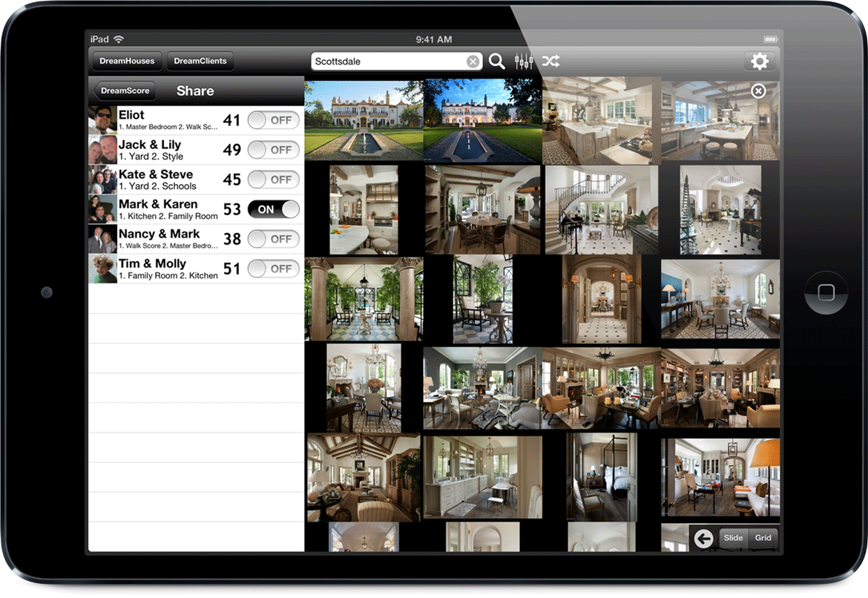Click the score 38 for Nancy & Mark
This screenshot has height=598, width=868.
click(x=231, y=239)
